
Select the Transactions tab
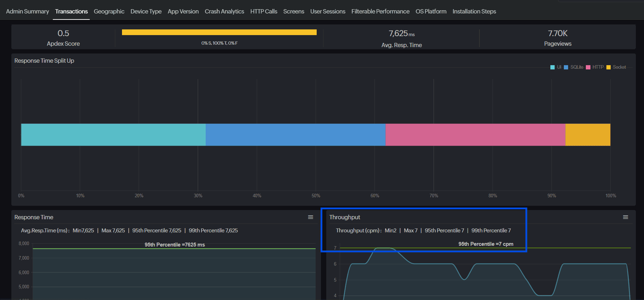pos(71,11)
